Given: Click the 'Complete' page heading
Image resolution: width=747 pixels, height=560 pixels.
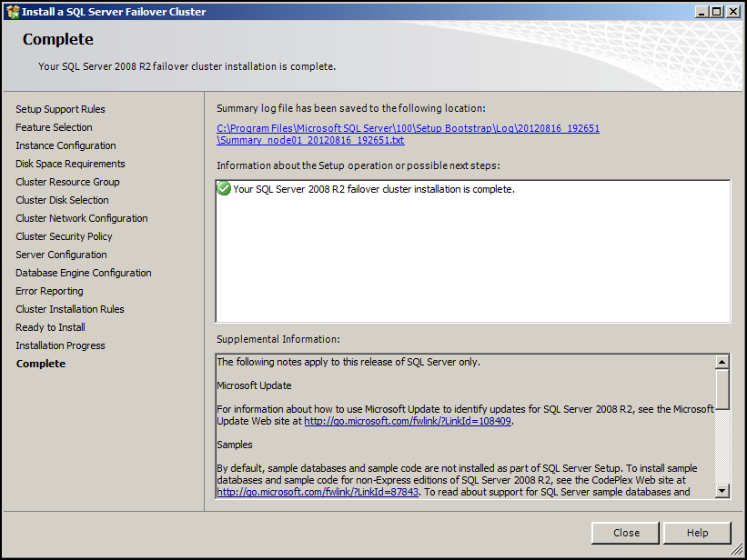Looking at the screenshot, I should click(x=57, y=39).
